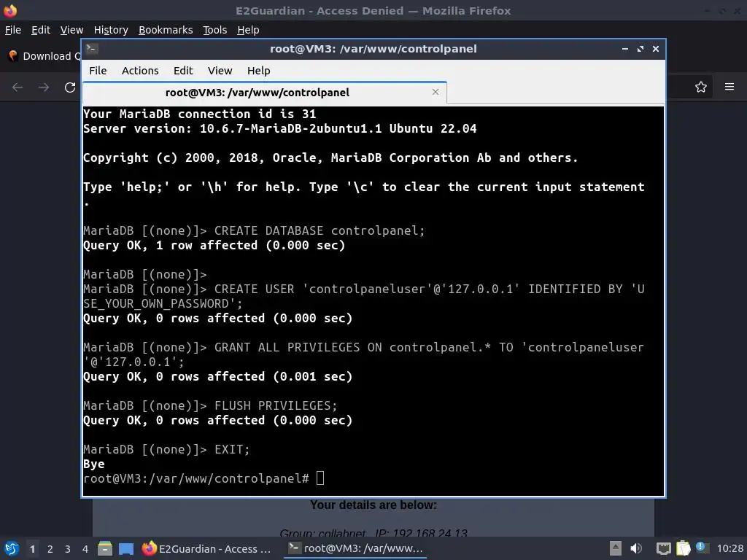
Task: Open the terminal Actions menu
Action: click(140, 71)
